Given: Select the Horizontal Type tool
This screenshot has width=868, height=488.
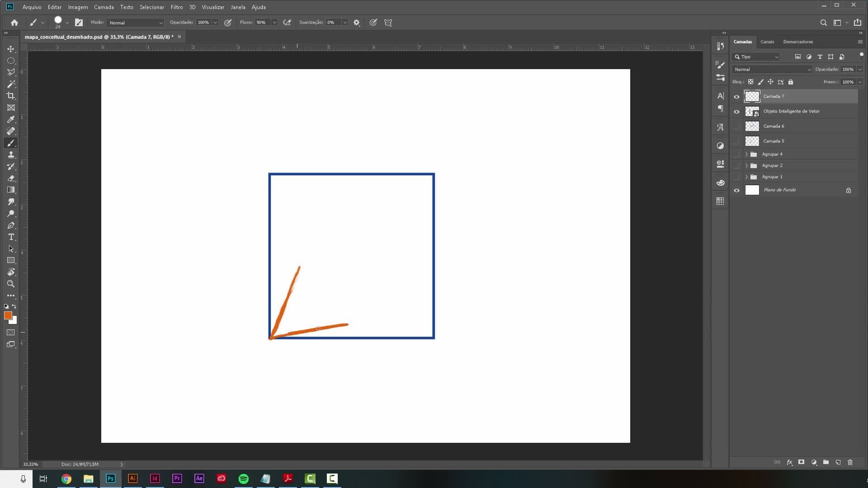Looking at the screenshot, I should (11, 237).
